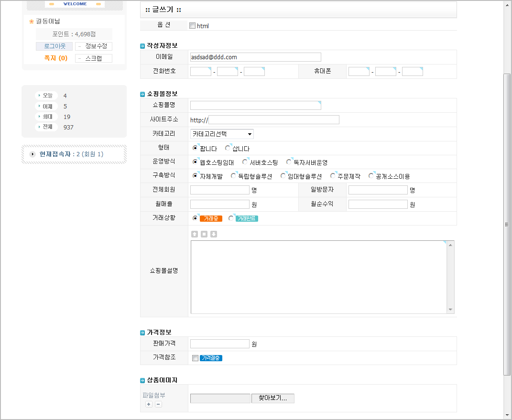Image resolution: width=512 pixels, height=420 pixels.
Task: Click the arrow icon beside 쇼핑몰정보 heading
Action: pos(142,94)
